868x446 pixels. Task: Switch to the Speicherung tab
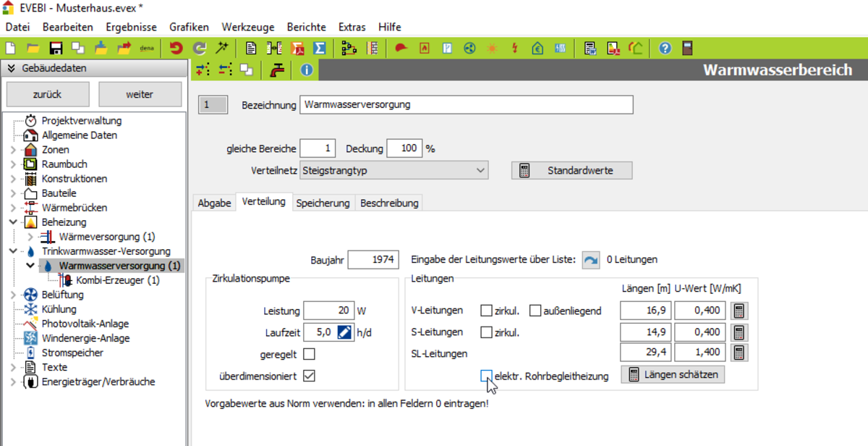pyautogui.click(x=323, y=203)
